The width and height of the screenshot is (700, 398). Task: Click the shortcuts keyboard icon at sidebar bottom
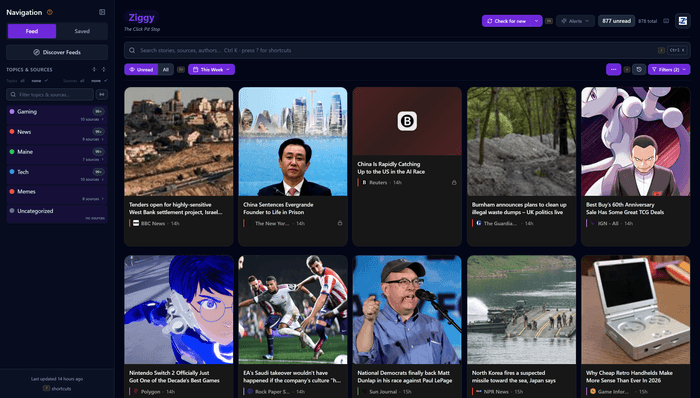pos(46,388)
